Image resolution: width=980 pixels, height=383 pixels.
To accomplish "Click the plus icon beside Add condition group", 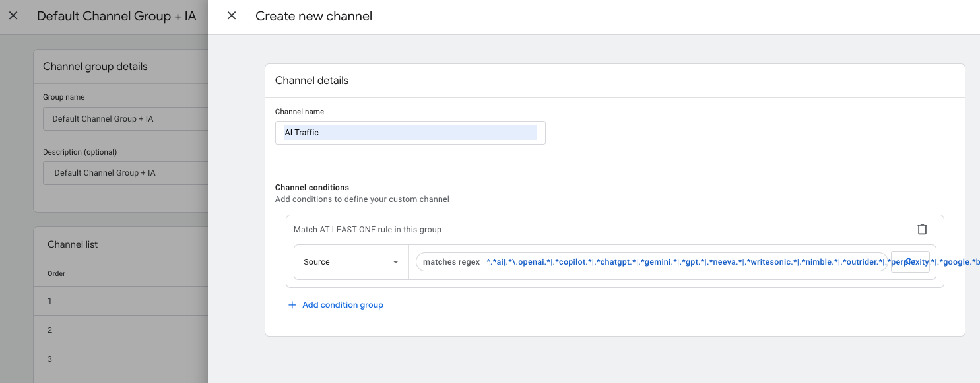I will coord(292,305).
